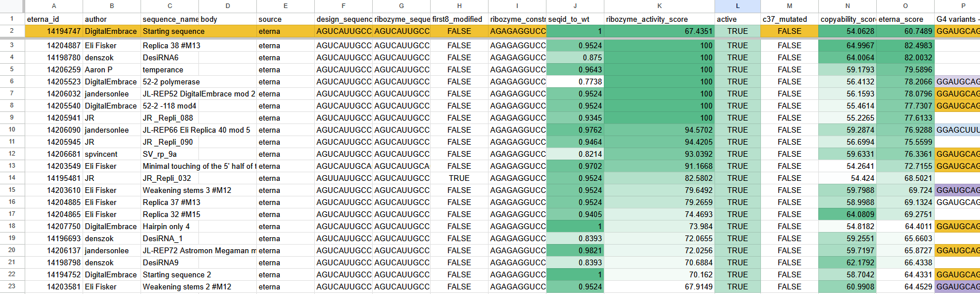Viewport: 980px width, 294px height.
Task: Select row 2 header number
Action: pos(12,31)
